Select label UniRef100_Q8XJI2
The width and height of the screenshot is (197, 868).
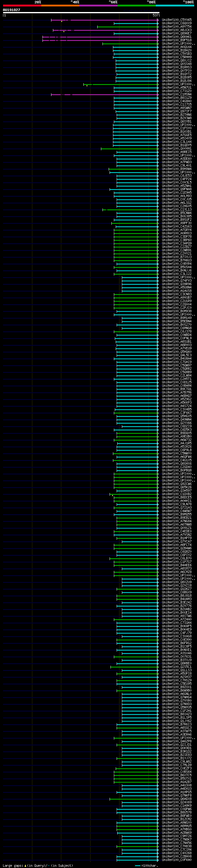point(176,61)
